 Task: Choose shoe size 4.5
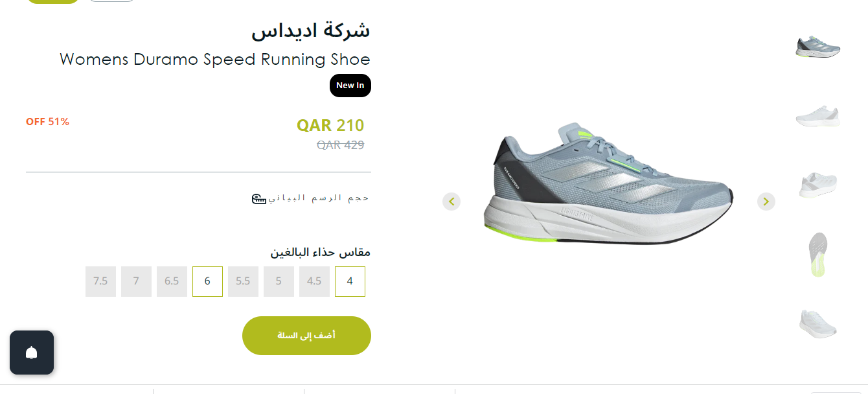(314, 281)
